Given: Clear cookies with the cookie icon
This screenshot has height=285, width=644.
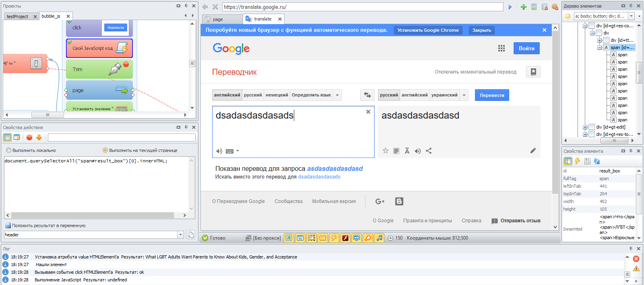Looking at the screenshot, I should coord(555,7).
